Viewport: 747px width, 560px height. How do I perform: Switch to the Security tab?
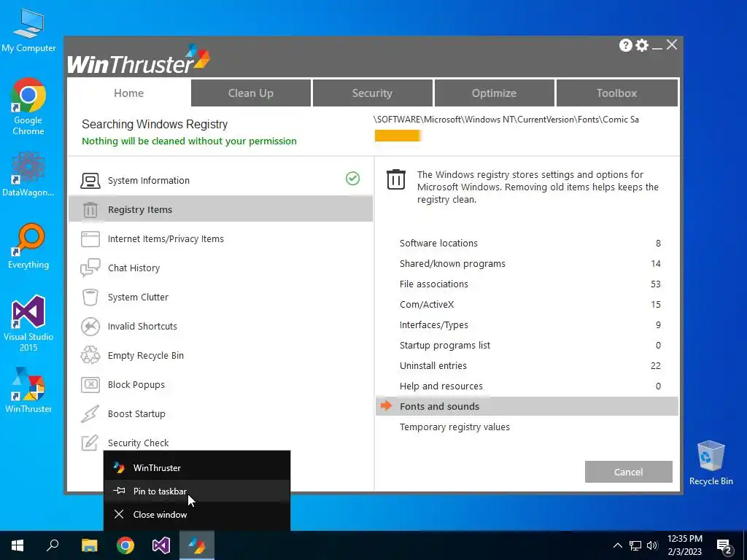click(x=372, y=93)
